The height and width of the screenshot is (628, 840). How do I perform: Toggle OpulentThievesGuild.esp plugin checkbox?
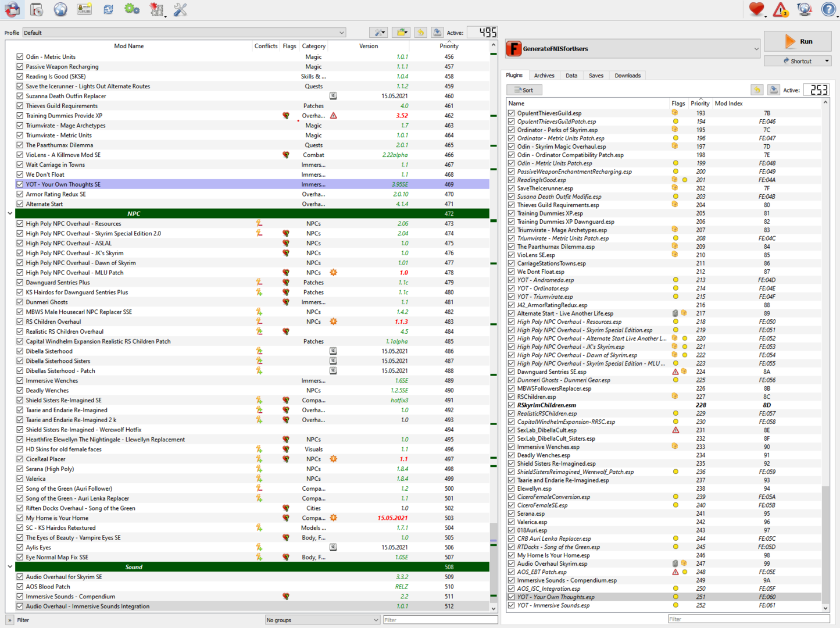[512, 113]
